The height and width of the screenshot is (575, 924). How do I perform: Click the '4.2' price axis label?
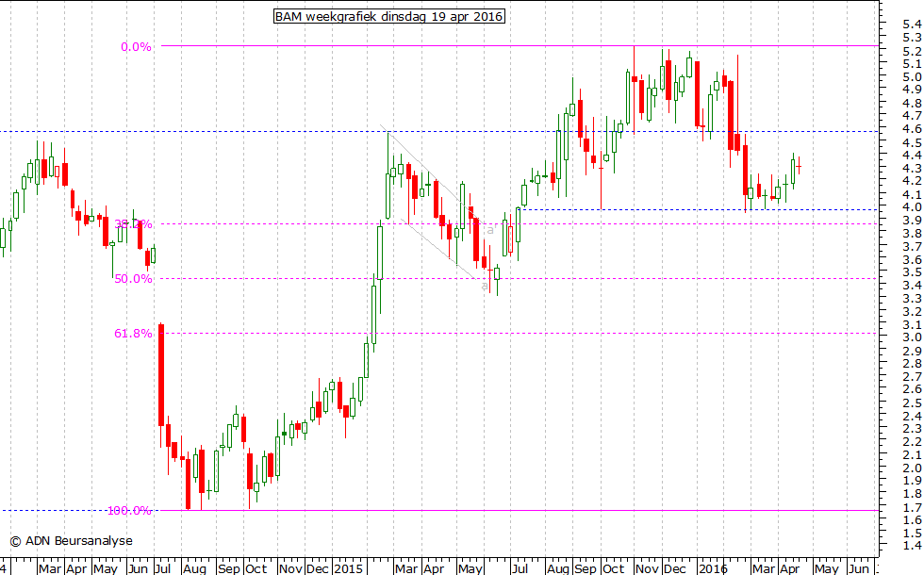pos(912,181)
